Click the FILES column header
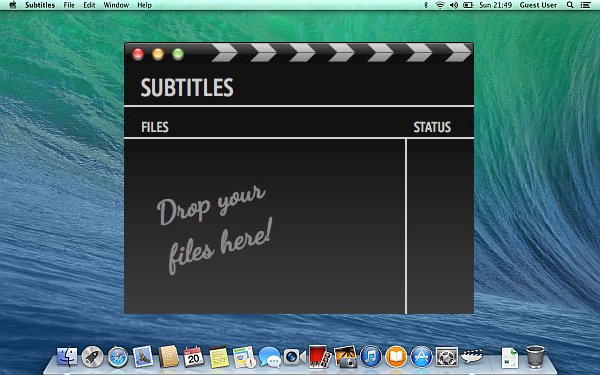 [x=155, y=127]
